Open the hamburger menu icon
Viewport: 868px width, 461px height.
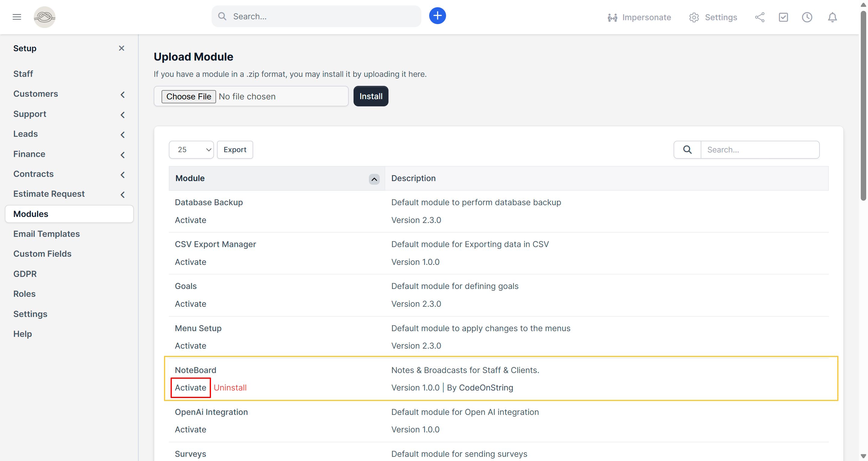coord(17,17)
